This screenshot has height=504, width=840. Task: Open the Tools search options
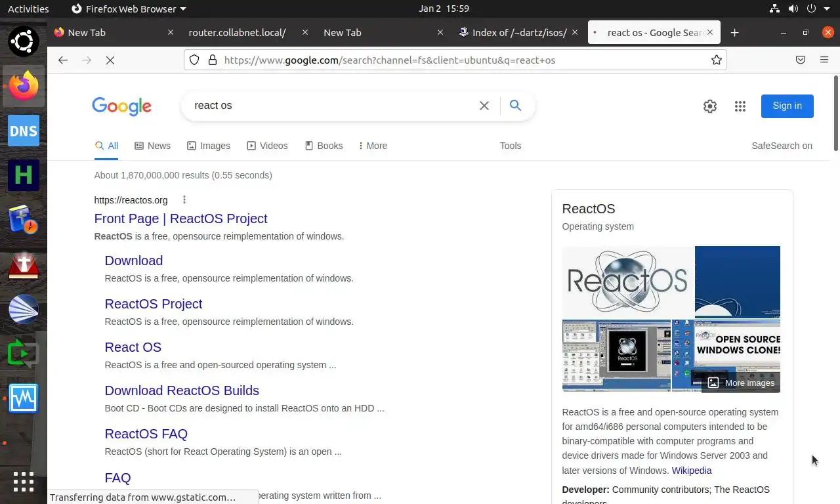coord(511,146)
